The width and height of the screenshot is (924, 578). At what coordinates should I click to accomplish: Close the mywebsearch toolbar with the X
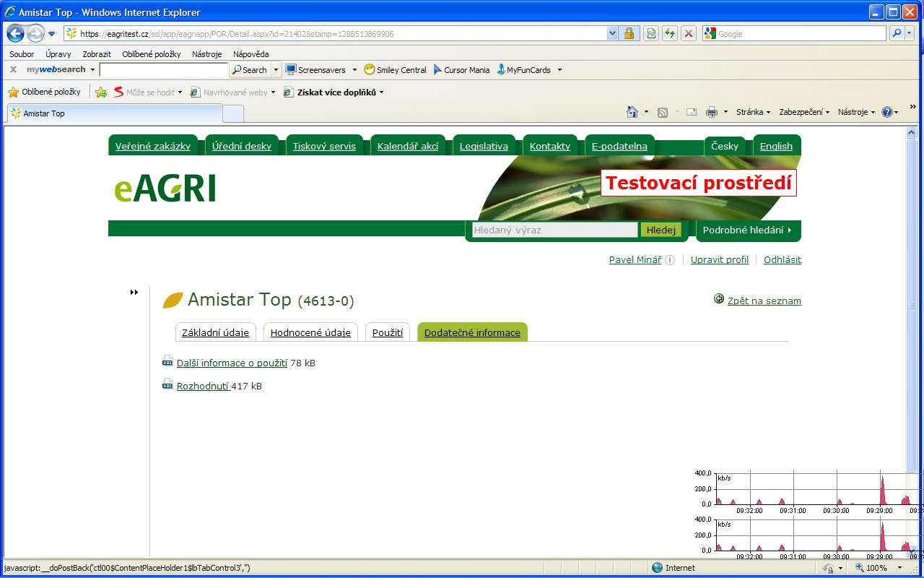tap(13, 69)
